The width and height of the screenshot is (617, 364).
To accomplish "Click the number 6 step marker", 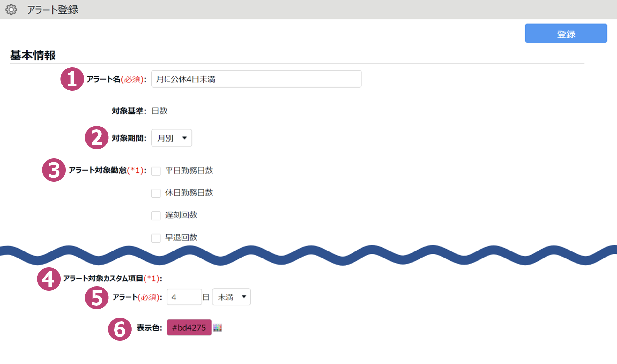I will [120, 329].
